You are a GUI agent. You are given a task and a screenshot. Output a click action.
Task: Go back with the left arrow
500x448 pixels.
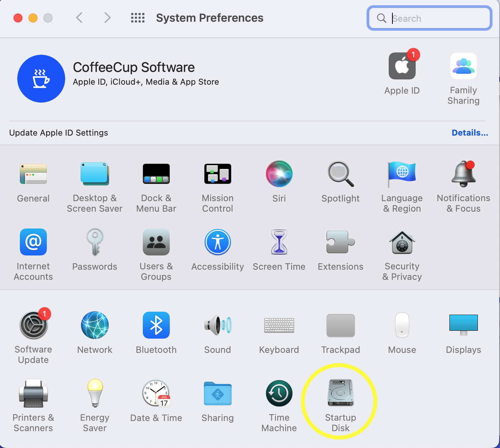click(x=79, y=18)
